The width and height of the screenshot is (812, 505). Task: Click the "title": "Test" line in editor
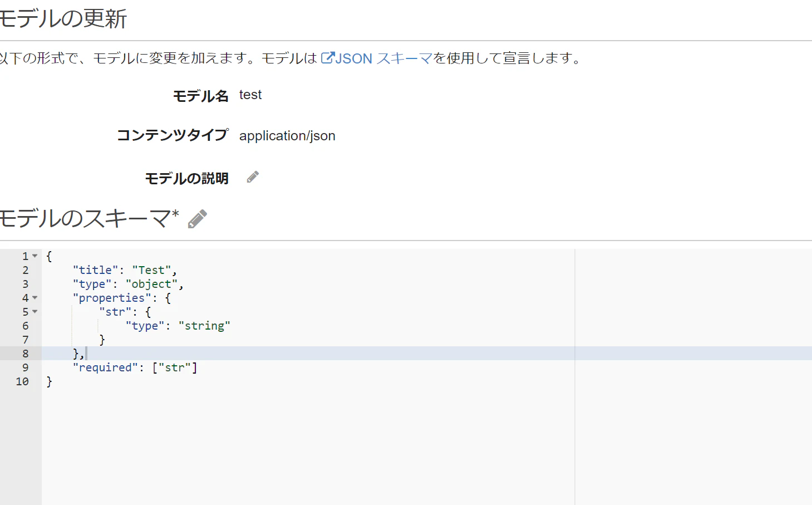tap(125, 270)
